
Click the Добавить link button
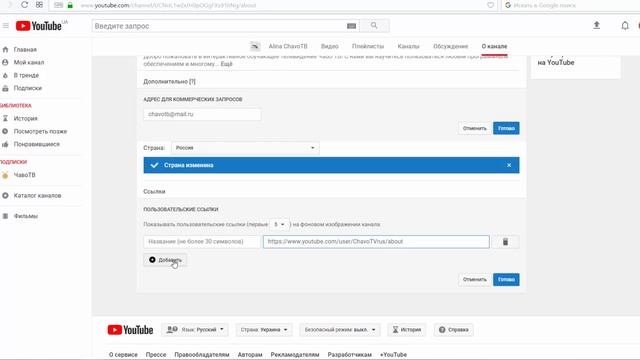(x=165, y=260)
